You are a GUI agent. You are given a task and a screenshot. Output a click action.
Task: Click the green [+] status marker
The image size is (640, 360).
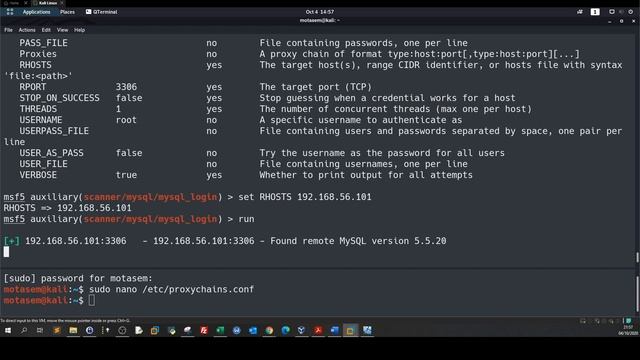[11, 241]
